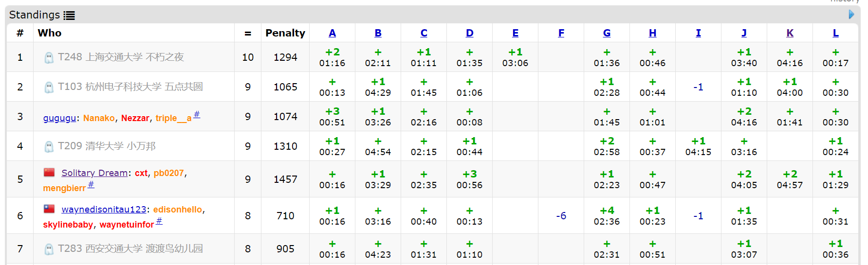
Task: Open the Solitary Dream team link
Action: tap(94, 173)
